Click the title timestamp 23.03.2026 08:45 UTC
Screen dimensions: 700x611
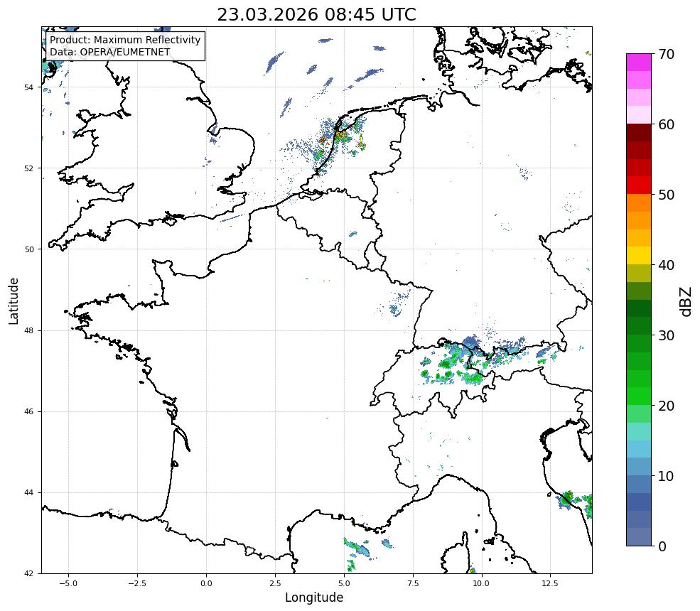click(x=316, y=15)
